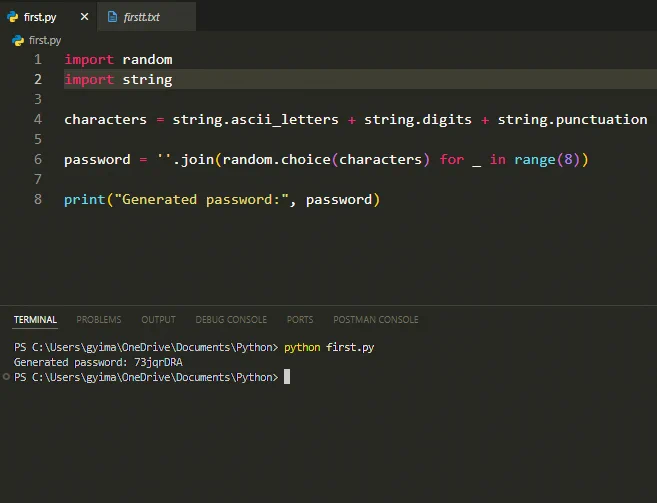Click 'range(8)' on line 6
Image resolution: width=657 pixels, height=503 pixels.
(547, 160)
